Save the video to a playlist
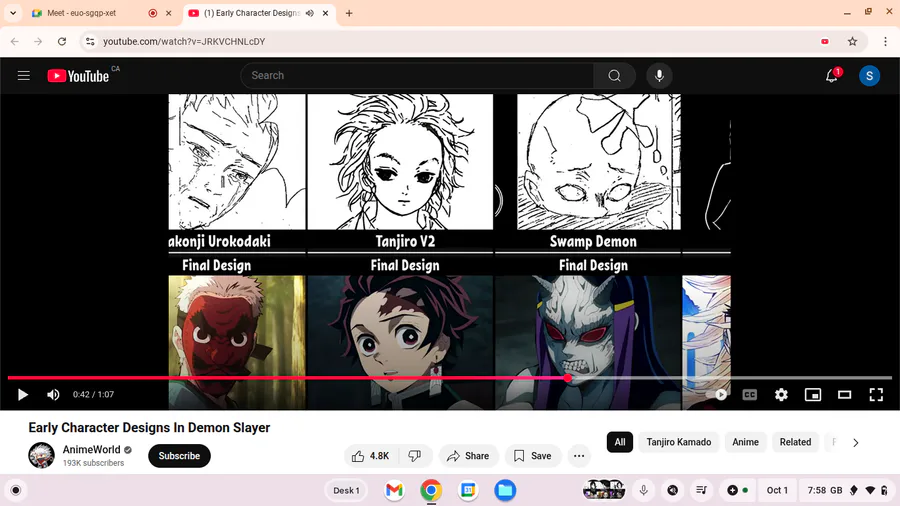The image size is (900, 506). pyautogui.click(x=533, y=456)
